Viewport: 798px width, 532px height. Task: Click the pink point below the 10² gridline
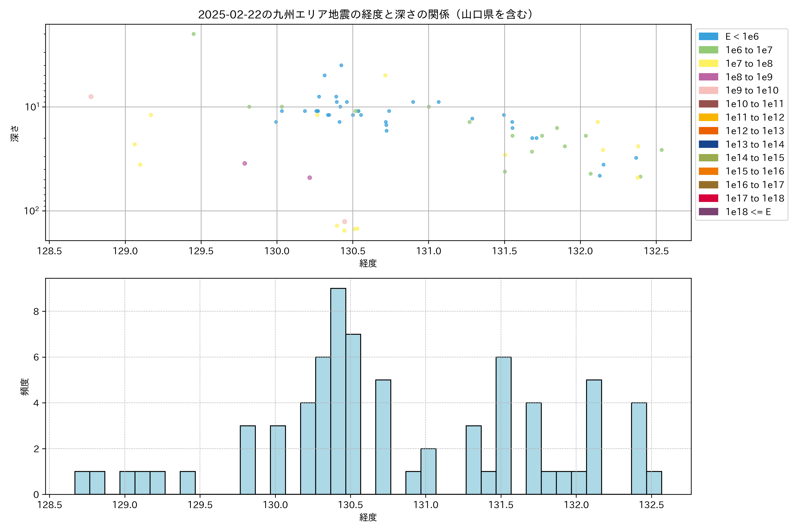(344, 221)
